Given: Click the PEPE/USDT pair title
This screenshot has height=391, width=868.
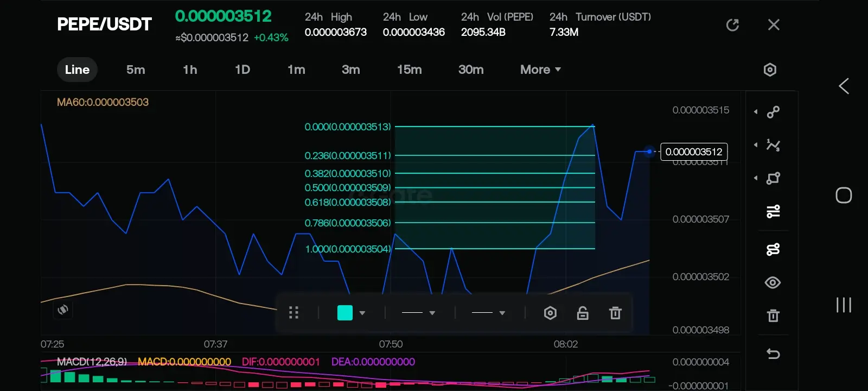Looking at the screenshot, I should coord(104,24).
